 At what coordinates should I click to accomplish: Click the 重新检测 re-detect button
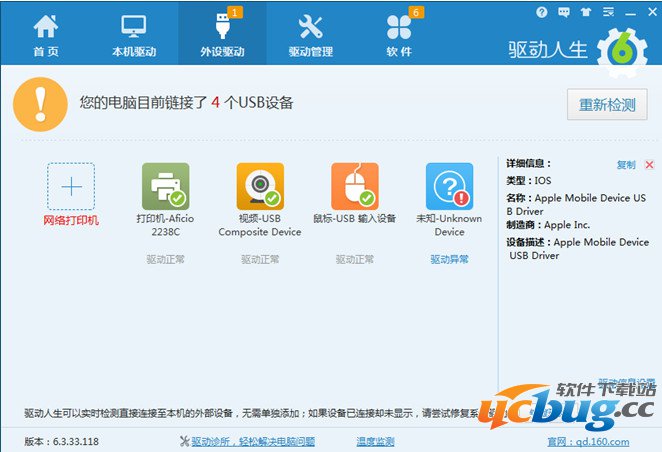607,103
